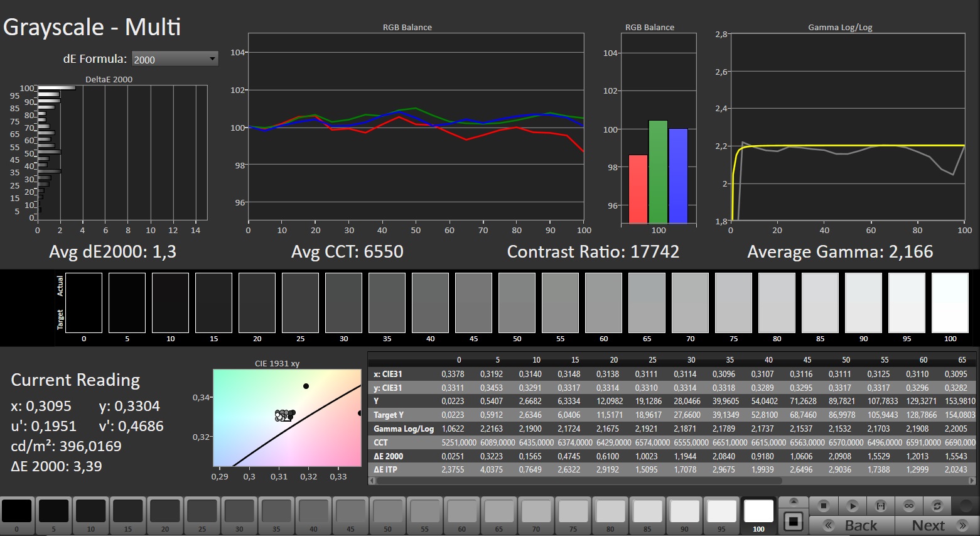This screenshot has height=536, width=980.
Task: Click the round dark indicator beside the refresh icon
Action: point(965,506)
